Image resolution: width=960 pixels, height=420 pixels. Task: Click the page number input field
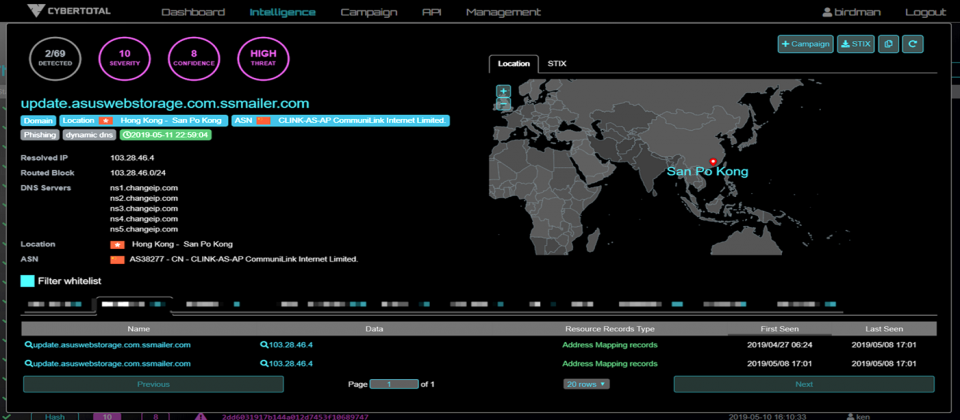[393, 384]
